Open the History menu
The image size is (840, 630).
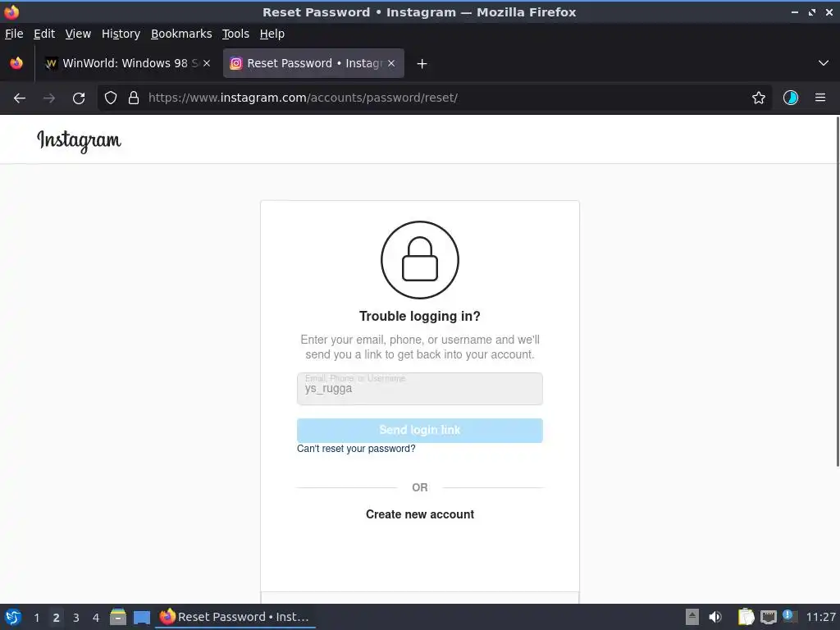121,34
